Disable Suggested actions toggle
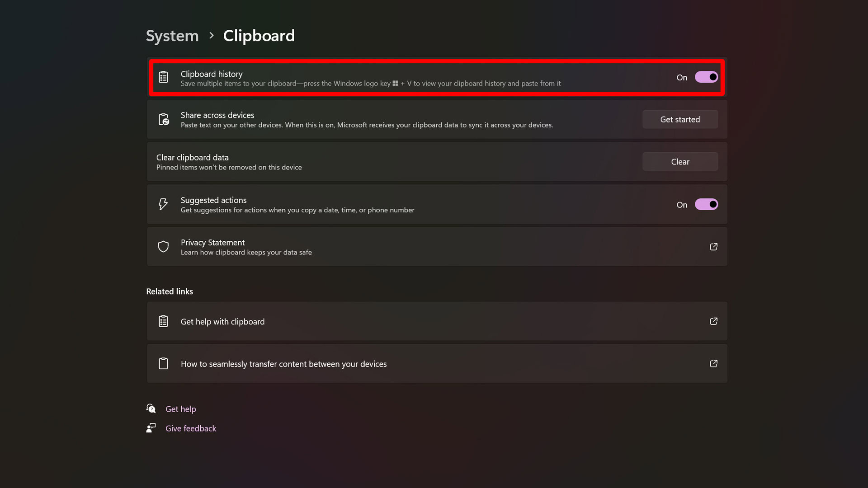Screen dimensions: 868x488 pyautogui.click(x=707, y=204)
